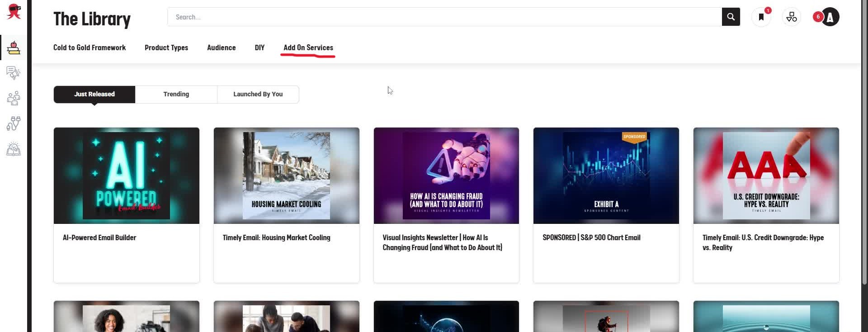Click Timely Email: U.S. Credit Downgrade title

click(763, 242)
